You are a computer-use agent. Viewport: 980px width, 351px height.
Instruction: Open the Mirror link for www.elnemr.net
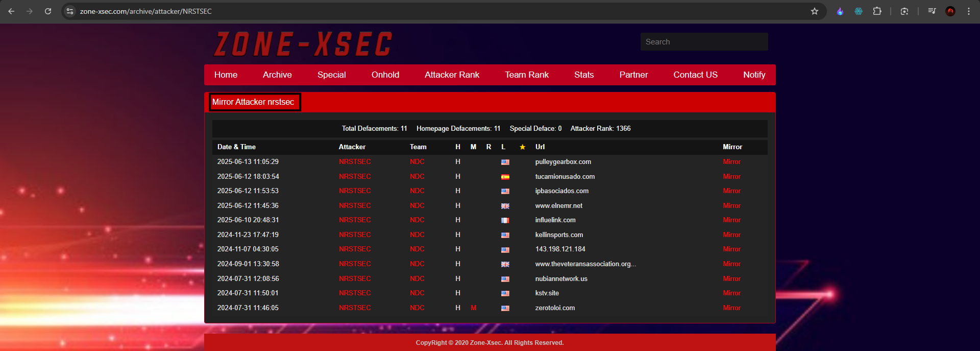click(731, 205)
